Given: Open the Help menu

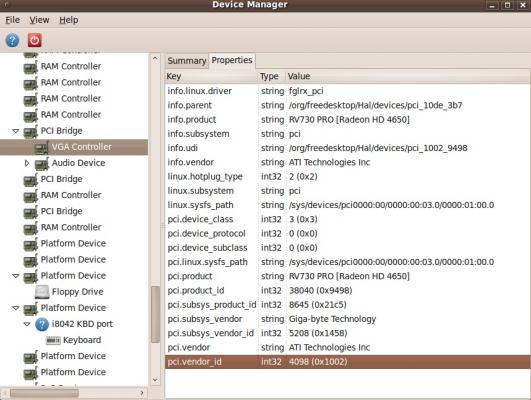Looking at the screenshot, I should click(x=69, y=20).
